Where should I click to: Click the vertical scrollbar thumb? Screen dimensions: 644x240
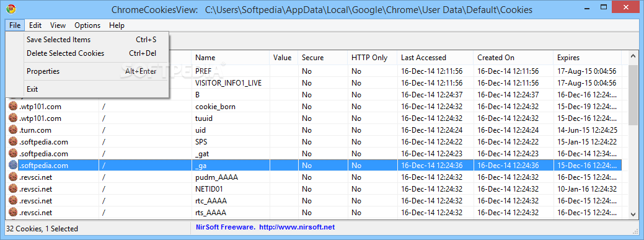633,95
